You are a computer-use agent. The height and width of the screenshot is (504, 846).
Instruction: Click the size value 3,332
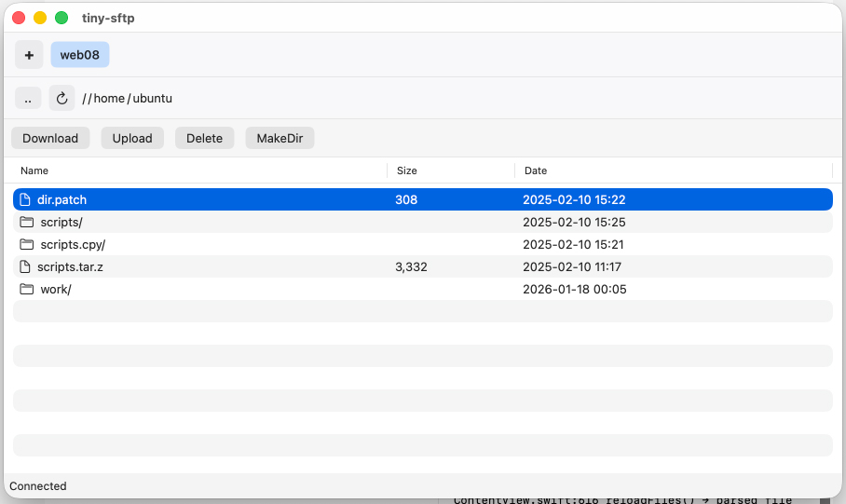411,267
